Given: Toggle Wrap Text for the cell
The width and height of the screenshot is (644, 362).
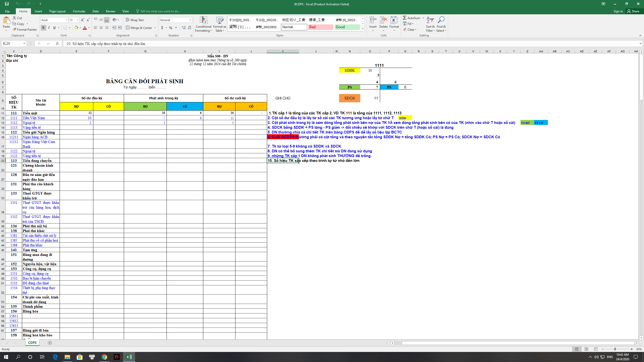Looking at the screenshot, I should tap(135, 20).
